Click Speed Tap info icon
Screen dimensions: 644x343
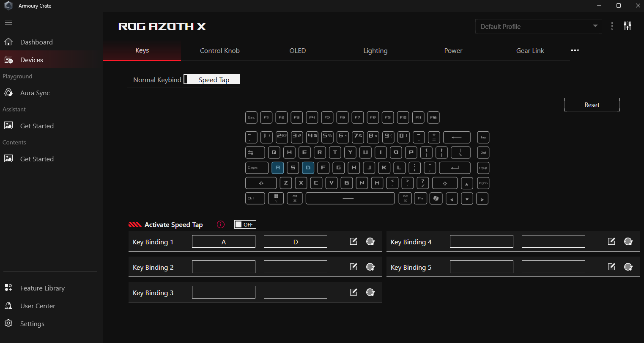tap(221, 224)
